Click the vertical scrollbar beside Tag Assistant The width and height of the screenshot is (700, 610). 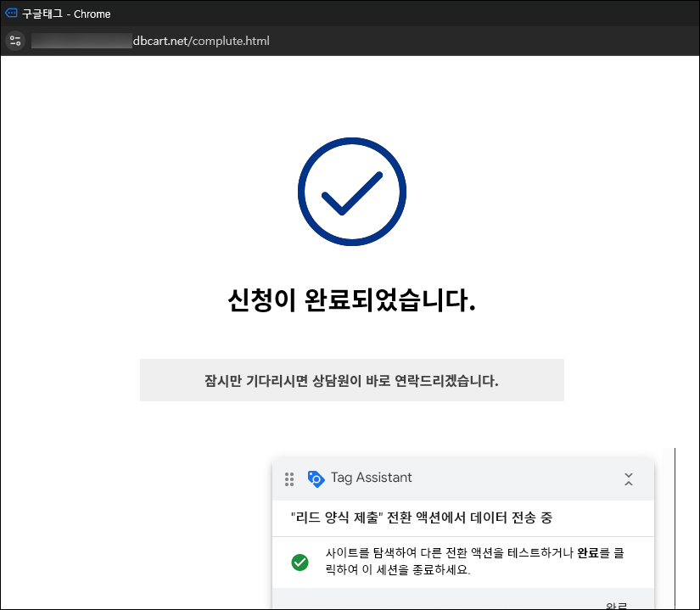click(675, 526)
